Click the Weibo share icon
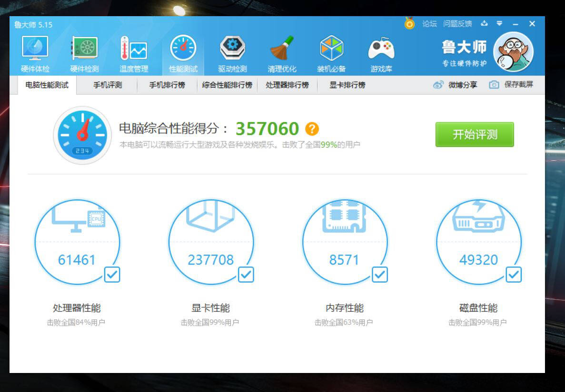The height and width of the screenshot is (392, 565). pyautogui.click(x=438, y=85)
